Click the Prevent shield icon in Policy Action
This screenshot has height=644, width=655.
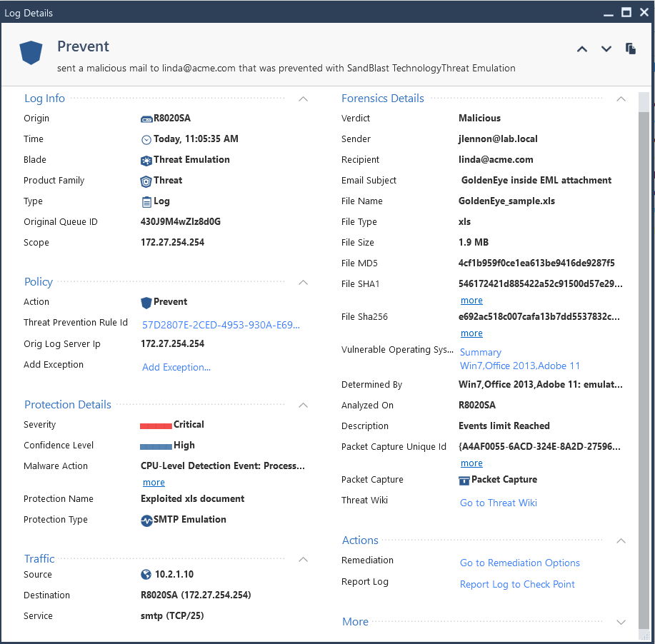tap(146, 303)
